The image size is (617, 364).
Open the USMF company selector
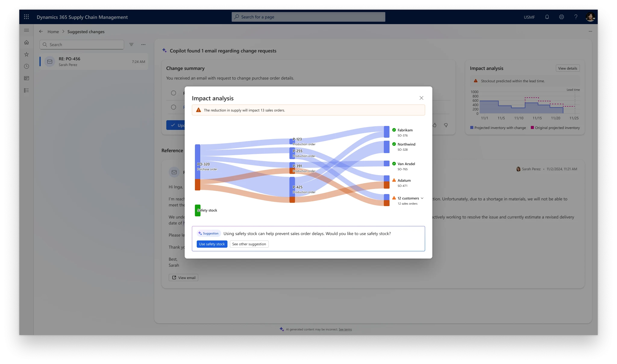pyautogui.click(x=529, y=17)
